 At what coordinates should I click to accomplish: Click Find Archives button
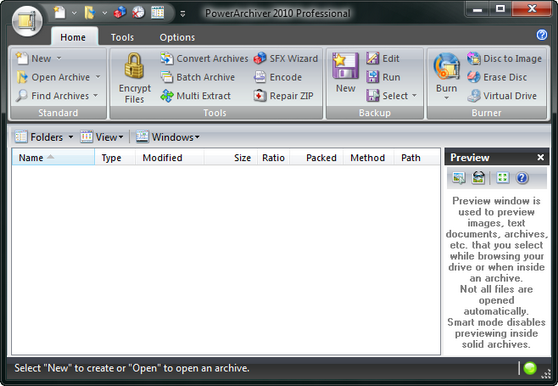pos(53,96)
